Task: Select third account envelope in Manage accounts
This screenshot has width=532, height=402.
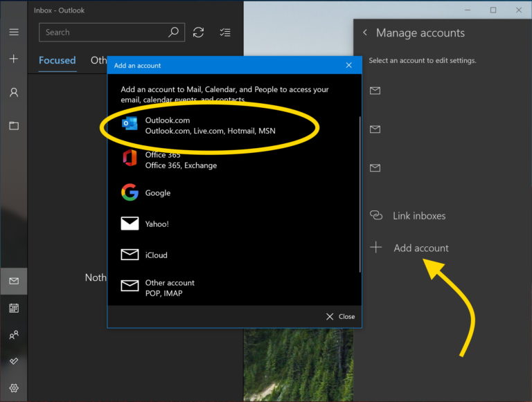Action: 375,167
